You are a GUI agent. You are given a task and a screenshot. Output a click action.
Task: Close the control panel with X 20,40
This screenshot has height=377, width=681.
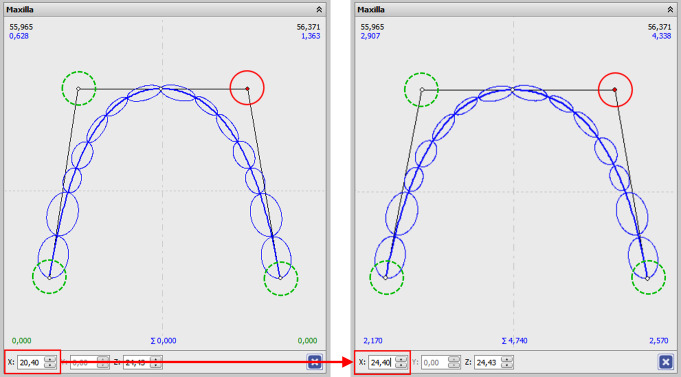pyautogui.click(x=314, y=361)
